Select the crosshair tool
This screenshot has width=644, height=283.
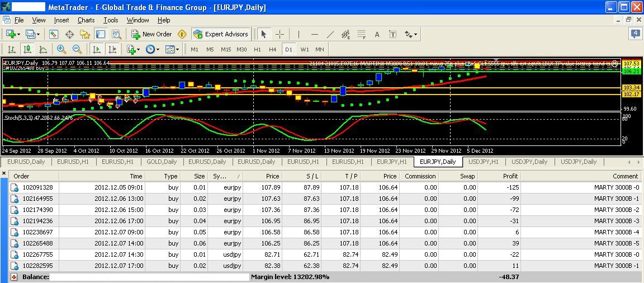[280, 34]
